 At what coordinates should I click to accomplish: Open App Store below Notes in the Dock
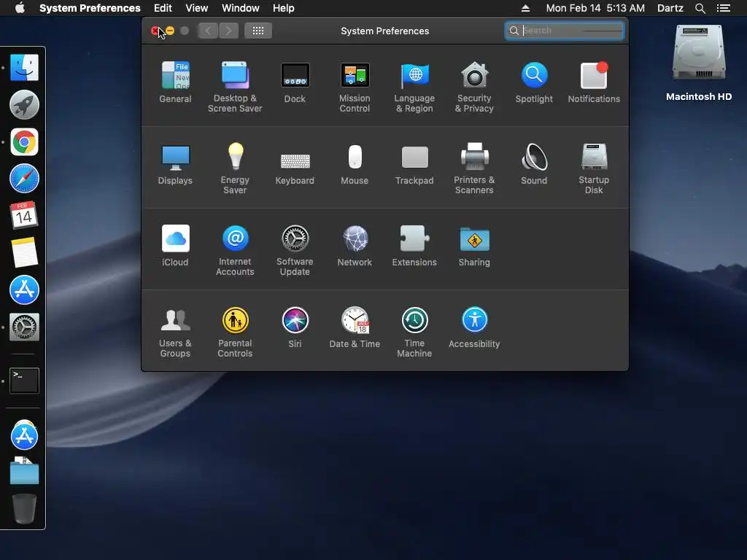[x=24, y=289]
